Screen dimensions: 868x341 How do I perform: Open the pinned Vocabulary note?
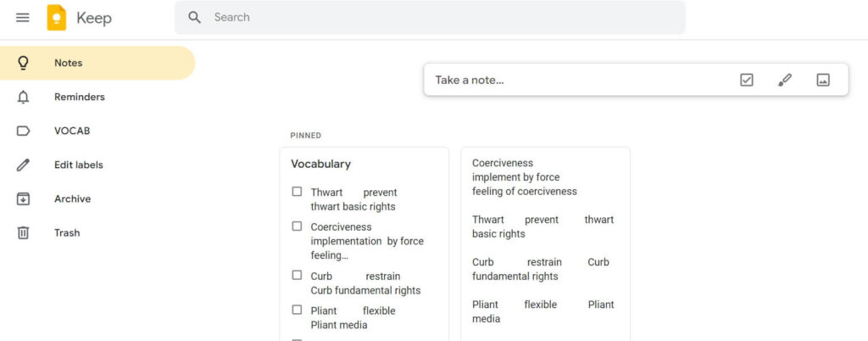coord(321,165)
